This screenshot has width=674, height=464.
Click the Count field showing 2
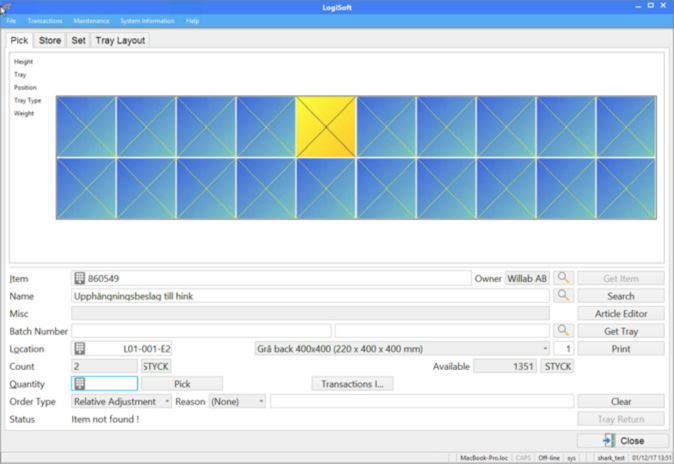click(104, 366)
